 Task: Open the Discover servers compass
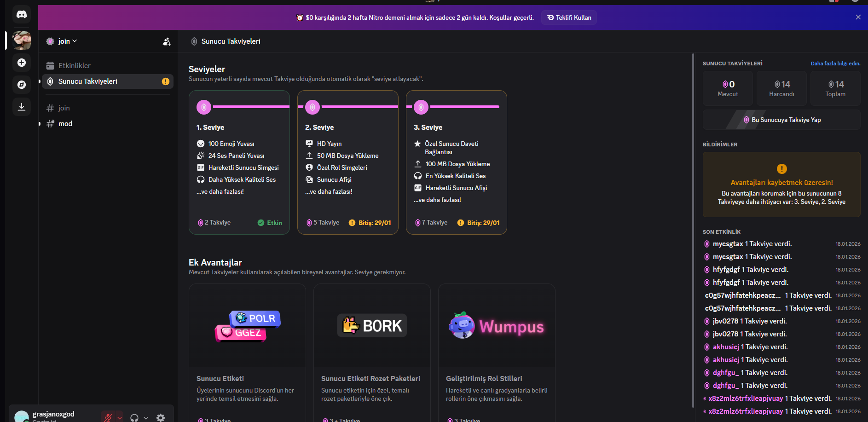coord(22,85)
